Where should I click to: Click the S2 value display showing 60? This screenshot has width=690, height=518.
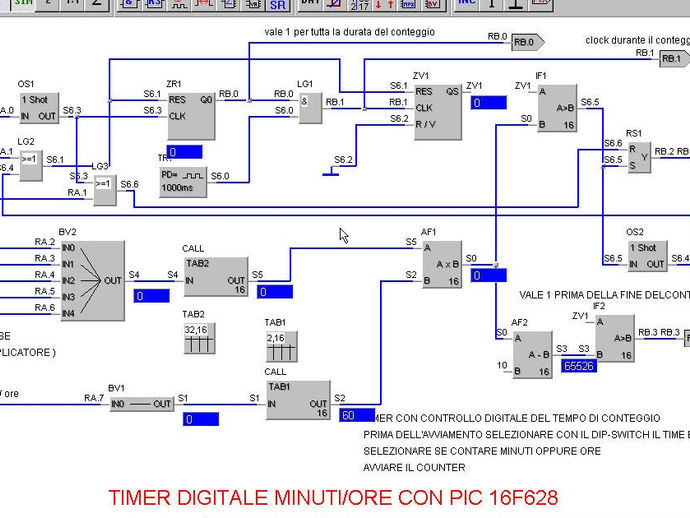pos(357,415)
